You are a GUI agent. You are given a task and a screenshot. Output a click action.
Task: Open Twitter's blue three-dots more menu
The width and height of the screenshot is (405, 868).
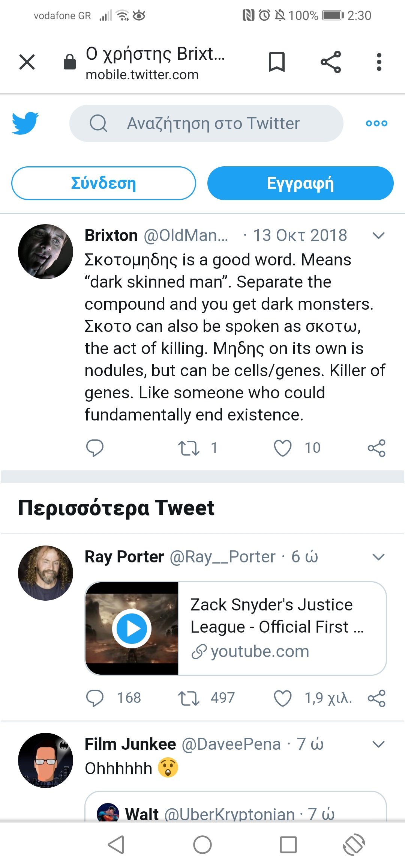376,123
